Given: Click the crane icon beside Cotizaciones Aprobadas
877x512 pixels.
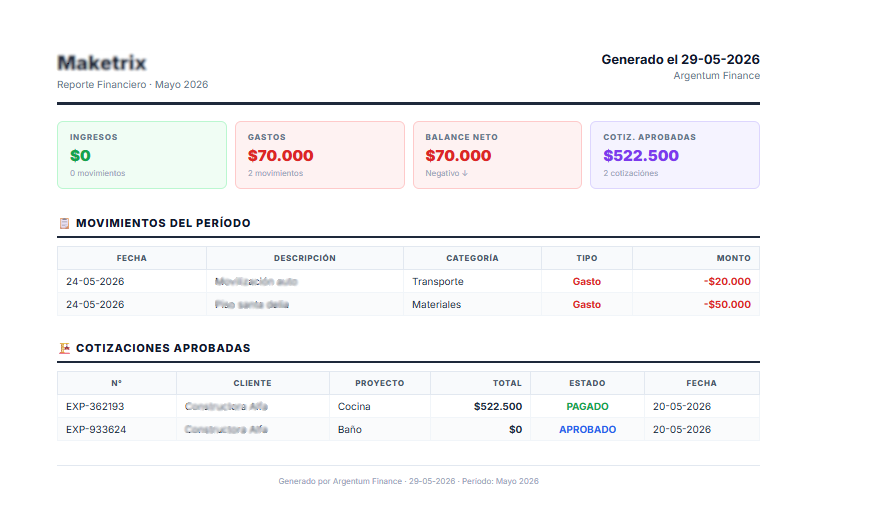Looking at the screenshot, I should click(x=64, y=349).
